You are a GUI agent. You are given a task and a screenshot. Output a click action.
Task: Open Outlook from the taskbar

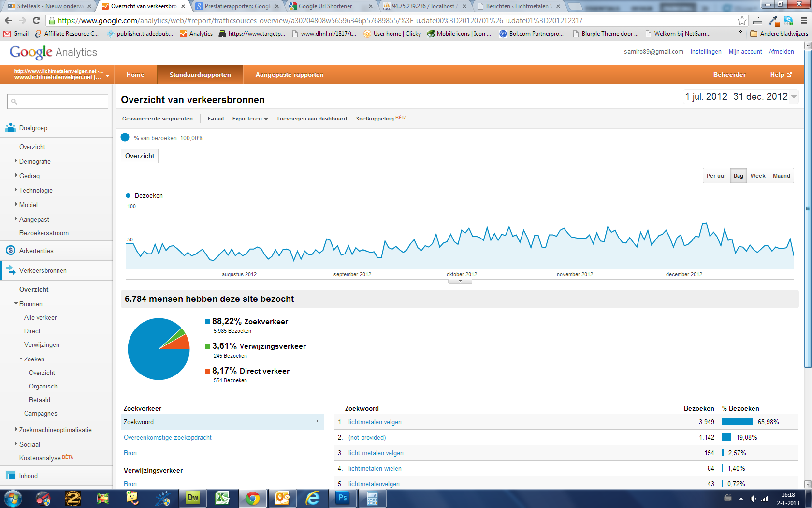point(282,498)
